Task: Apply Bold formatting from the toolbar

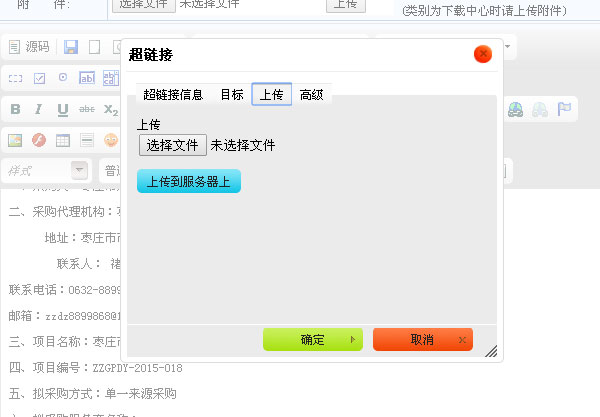Action: [x=16, y=109]
